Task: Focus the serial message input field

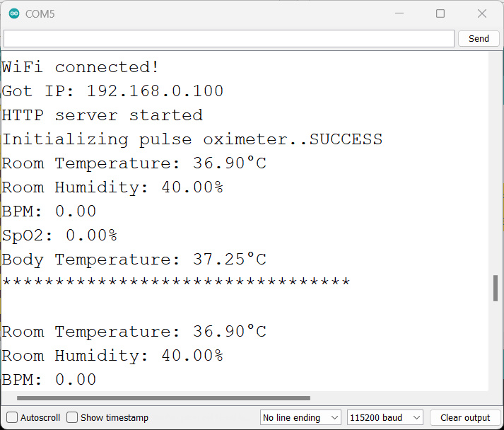Action: (228, 38)
